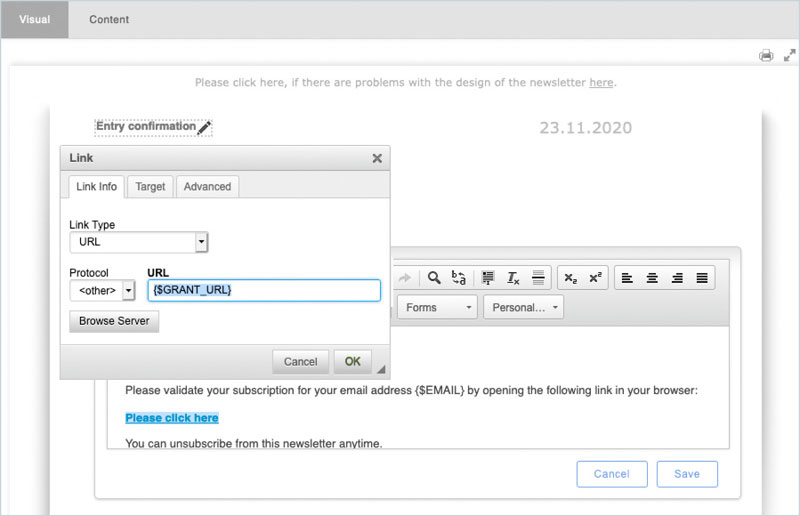Click pencil icon next to Entry confirmation
This screenshot has height=516, width=800.
[204, 128]
